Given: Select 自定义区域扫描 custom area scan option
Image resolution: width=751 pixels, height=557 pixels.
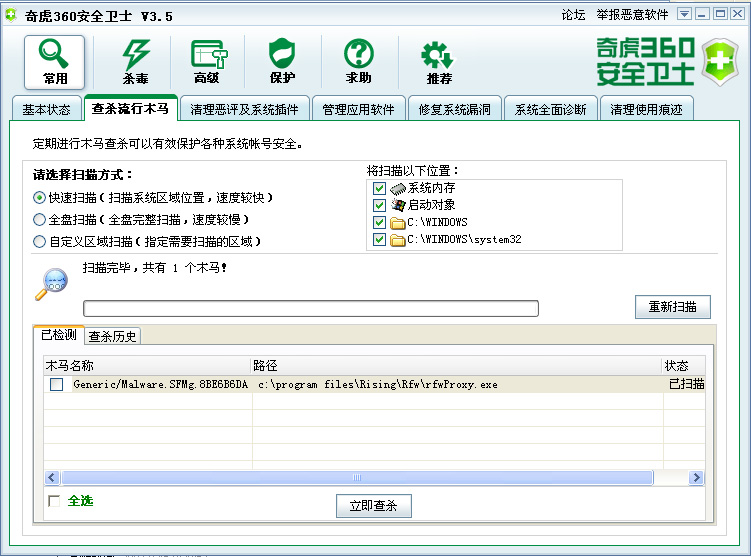Looking at the screenshot, I should pyautogui.click(x=39, y=241).
